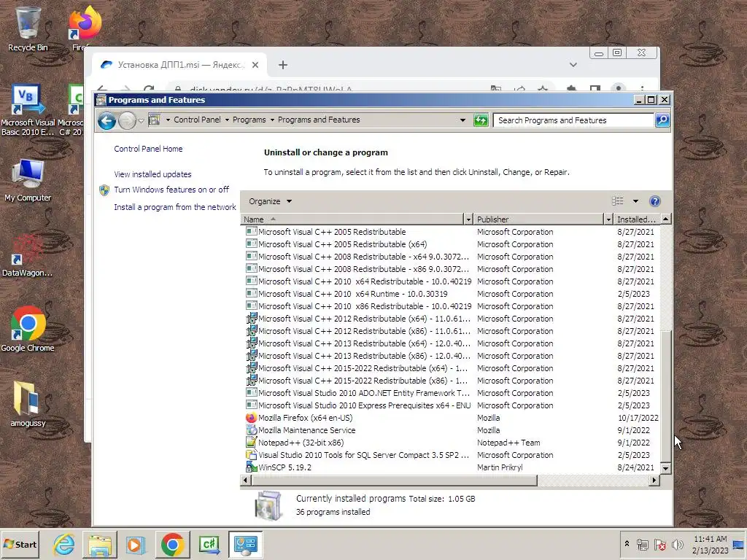Image resolution: width=747 pixels, height=560 pixels.
Task: Click the Programs breadcrumb
Action: (249, 120)
